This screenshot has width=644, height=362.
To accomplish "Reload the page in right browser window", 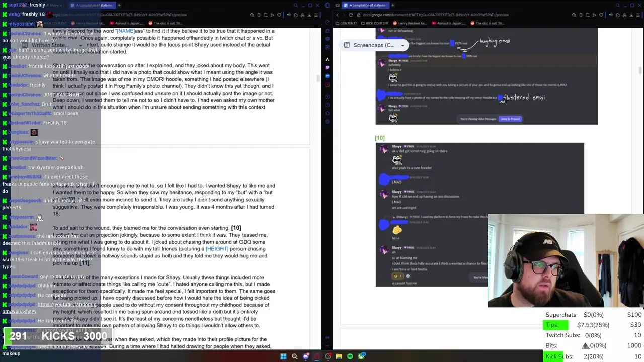I will click(351, 15).
